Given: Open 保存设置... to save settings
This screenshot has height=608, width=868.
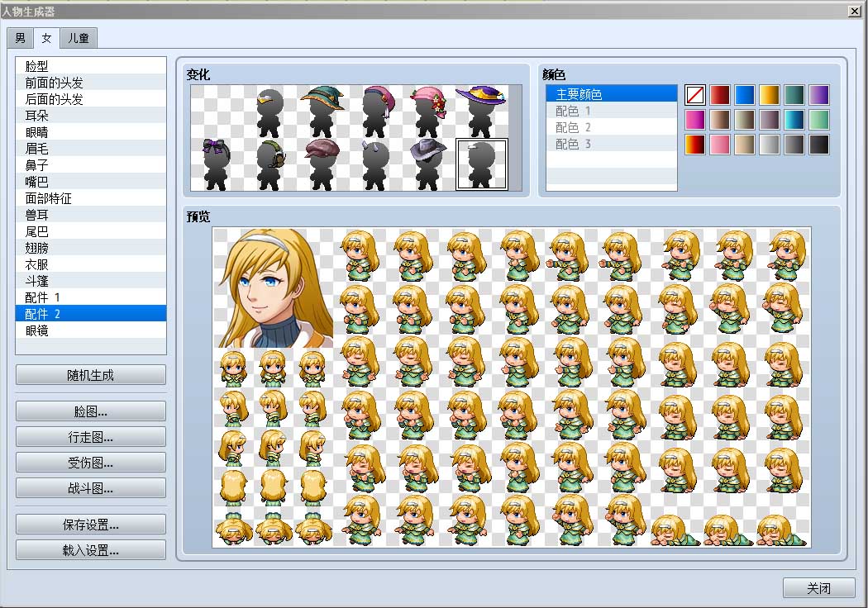Looking at the screenshot, I should pos(91,525).
